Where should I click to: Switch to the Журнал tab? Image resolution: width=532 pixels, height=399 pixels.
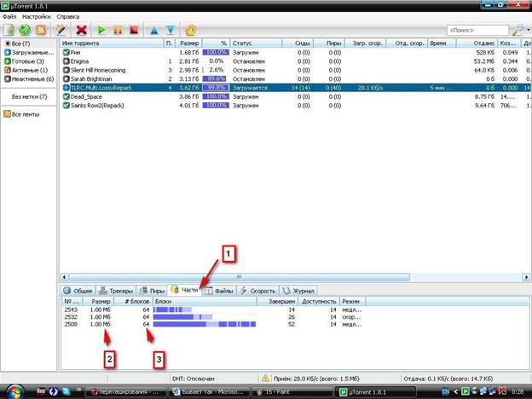coord(298,291)
